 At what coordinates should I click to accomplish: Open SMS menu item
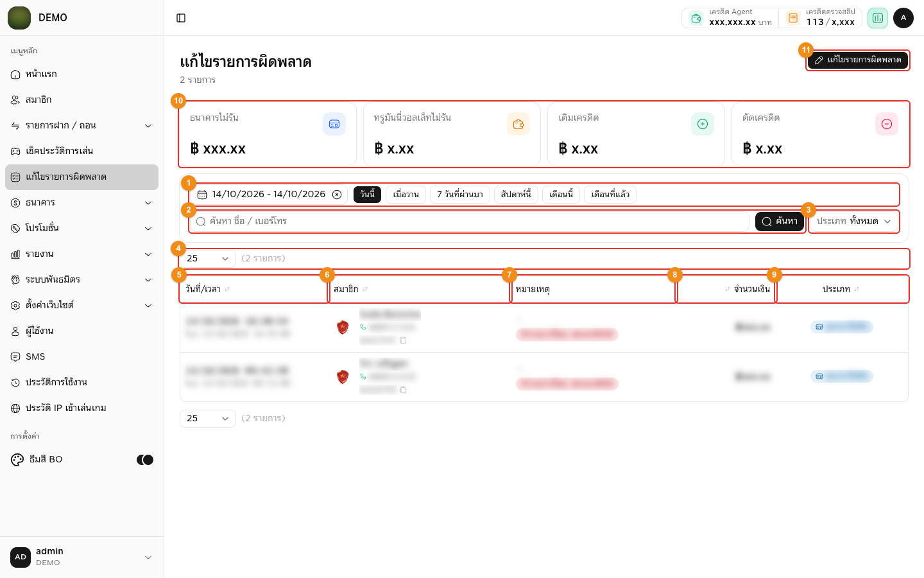tap(81, 356)
